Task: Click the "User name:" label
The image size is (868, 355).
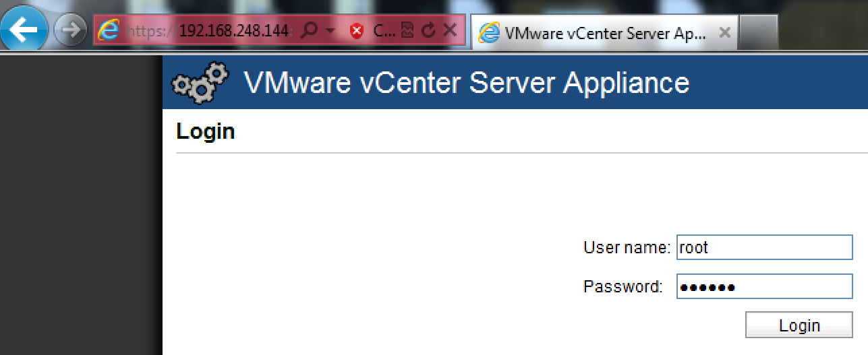Action: point(627,248)
